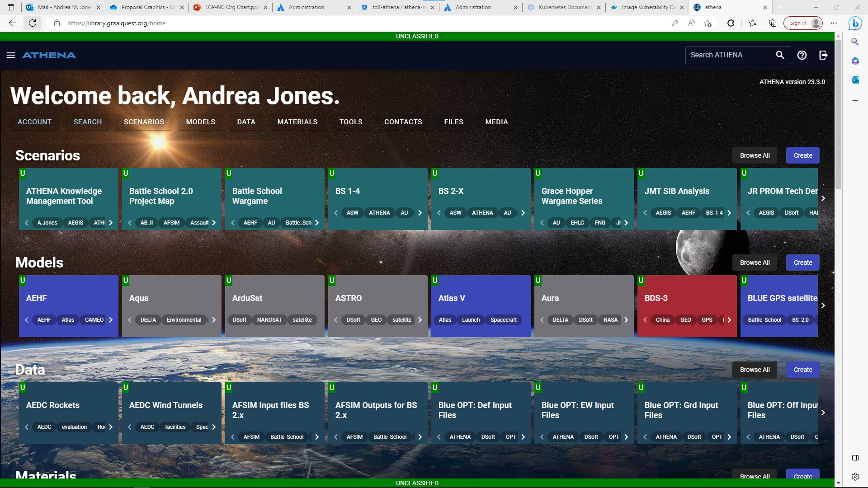Open the TOOLS tab
868x488 pixels.
coord(351,122)
